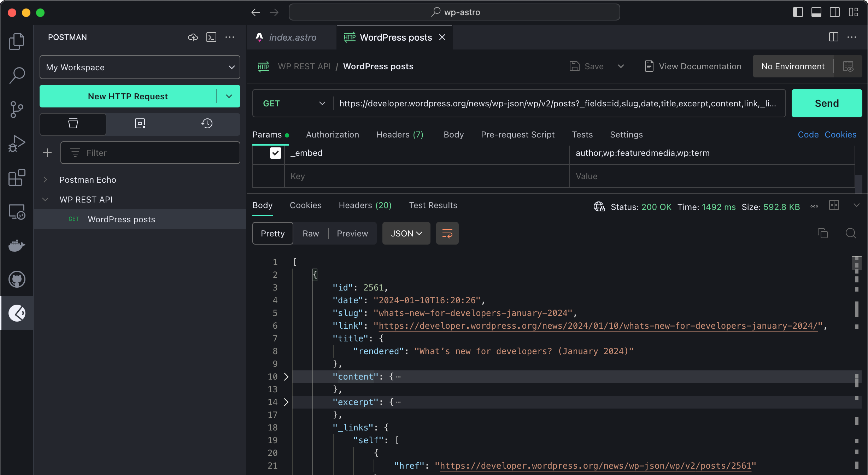Toggle bottom panel in title bar
Screen dimensions: 868x475
pos(816,12)
